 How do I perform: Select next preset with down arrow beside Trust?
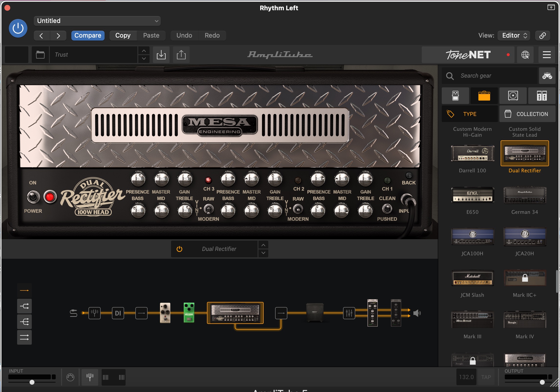[144, 59]
